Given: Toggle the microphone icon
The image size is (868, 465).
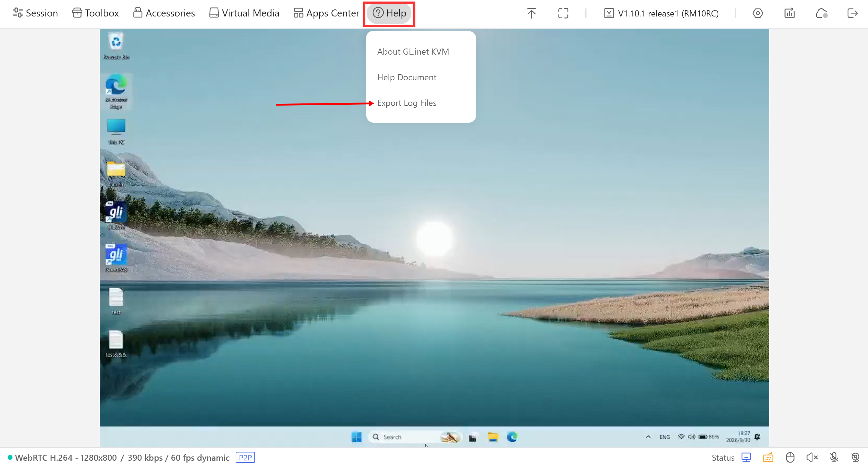Looking at the screenshot, I should click(x=834, y=458).
